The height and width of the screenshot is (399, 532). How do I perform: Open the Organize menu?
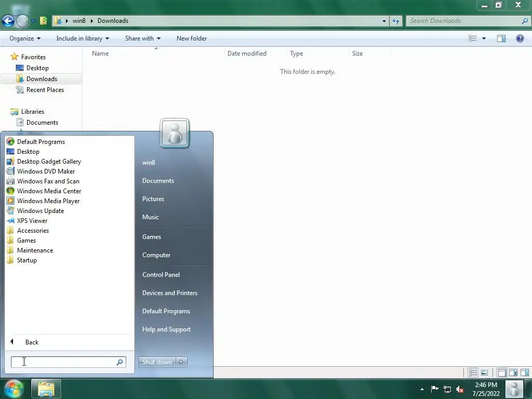(25, 38)
